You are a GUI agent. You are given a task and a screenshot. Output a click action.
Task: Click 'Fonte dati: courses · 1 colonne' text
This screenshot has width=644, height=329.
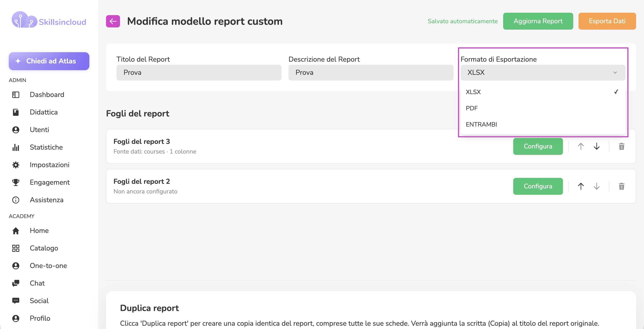click(x=155, y=152)
